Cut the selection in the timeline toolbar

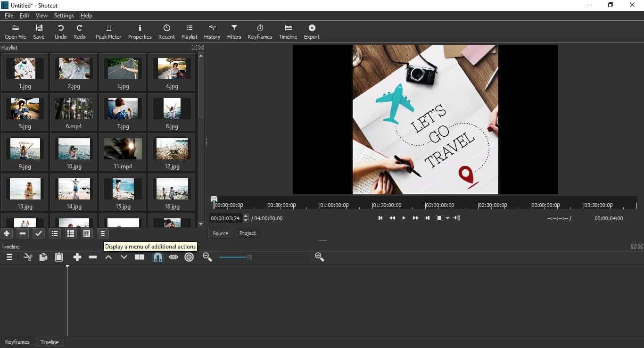[27, 257]
